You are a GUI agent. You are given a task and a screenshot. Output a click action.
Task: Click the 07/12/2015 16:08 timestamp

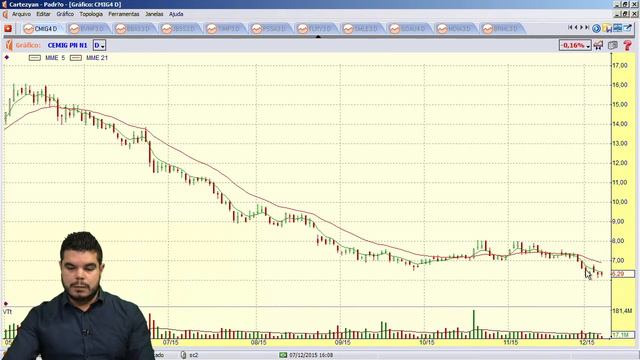pyautogui.click(x=311, y=355)
